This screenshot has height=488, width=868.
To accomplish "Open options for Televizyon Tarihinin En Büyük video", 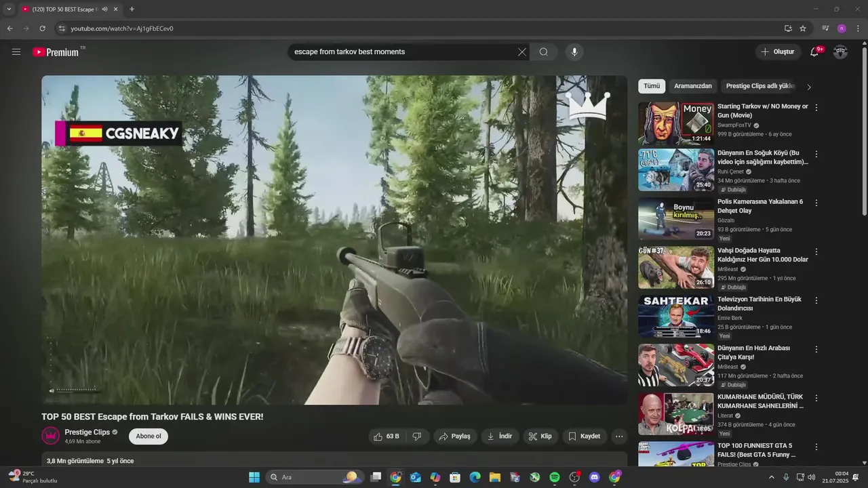I will [816, 300].
